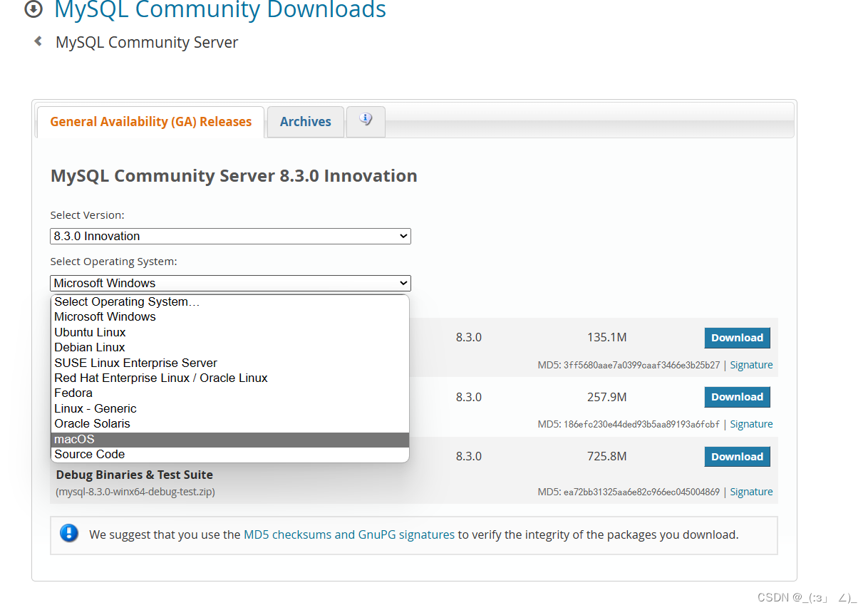Click the 725.8M file size value
The height and width of the screenshot is (610, 868).
pos(607,456)
